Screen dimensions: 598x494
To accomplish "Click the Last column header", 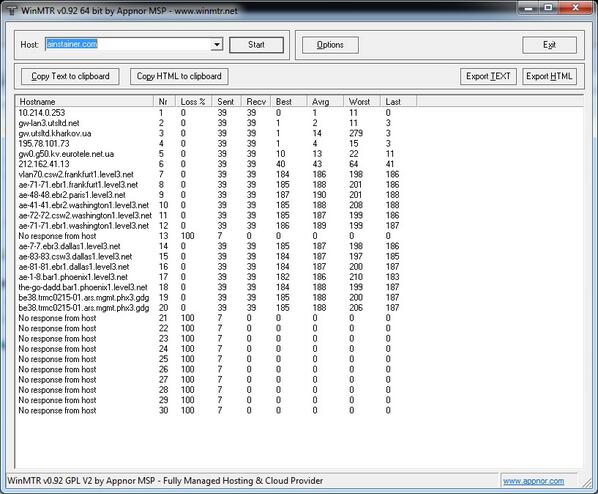I will [399, 101].
